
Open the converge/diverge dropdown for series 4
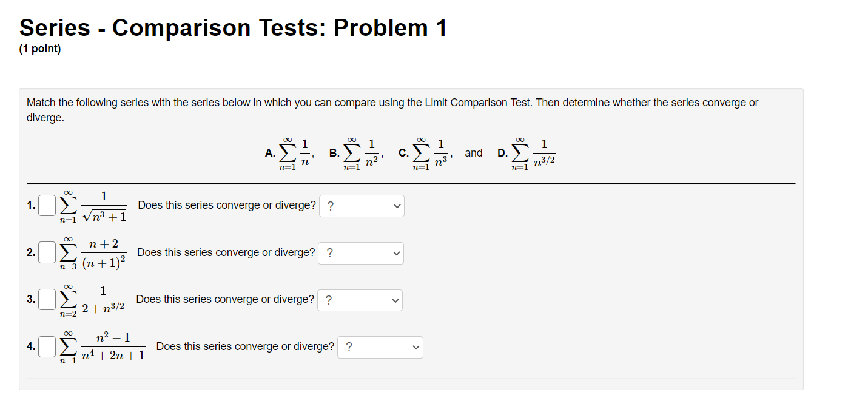pos(380,347)
